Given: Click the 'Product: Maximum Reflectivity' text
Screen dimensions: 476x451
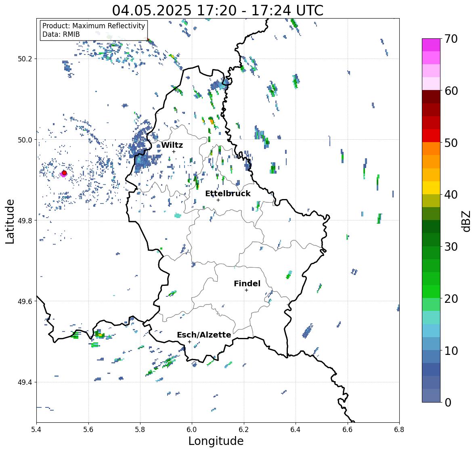Looking at the screenshot, I should 94,26.
